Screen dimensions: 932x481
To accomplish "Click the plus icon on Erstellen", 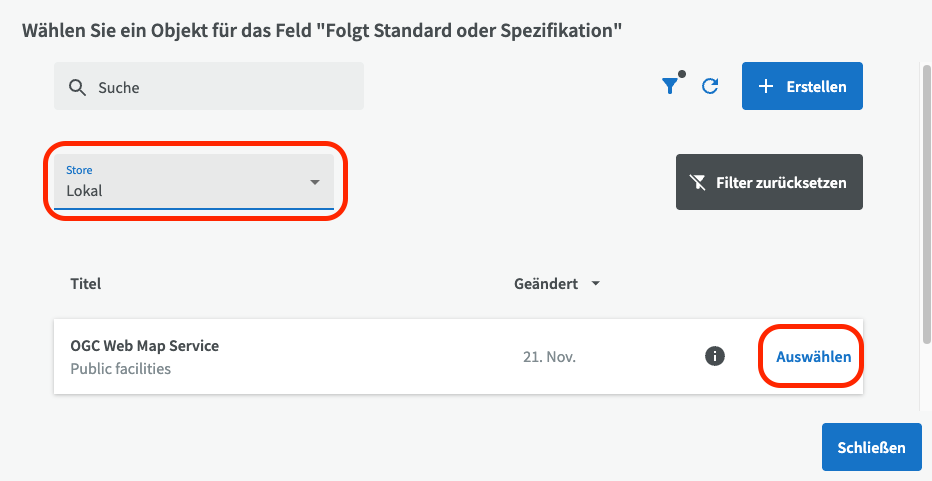I will 766,87.
